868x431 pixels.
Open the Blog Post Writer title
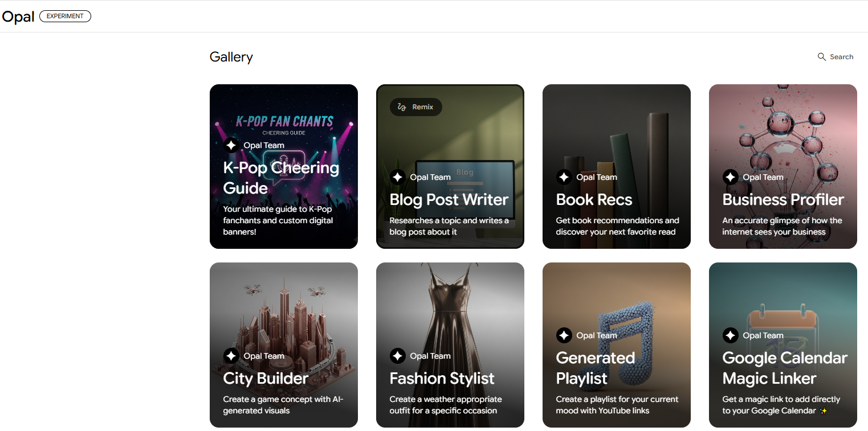(x=449, y=200)
